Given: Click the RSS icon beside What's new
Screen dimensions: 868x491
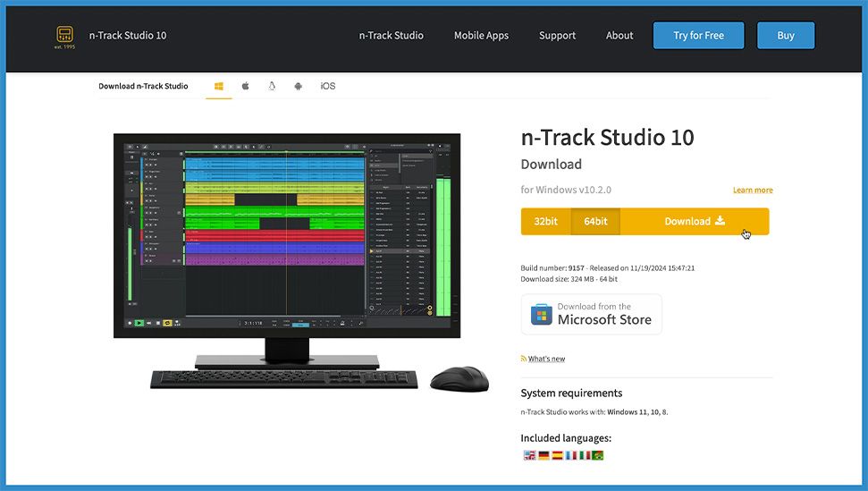Looking at the screenshot, I should (523, 359).
